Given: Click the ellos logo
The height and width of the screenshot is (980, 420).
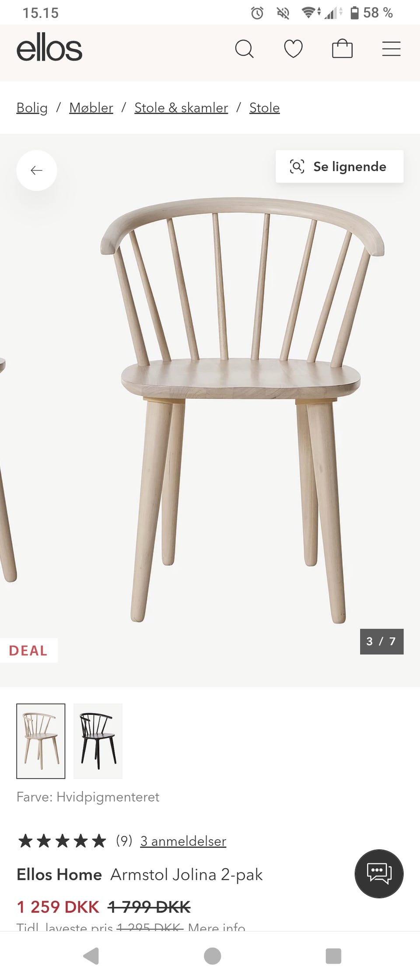Looking at the screenshot, I should click(x=49, y=48).
